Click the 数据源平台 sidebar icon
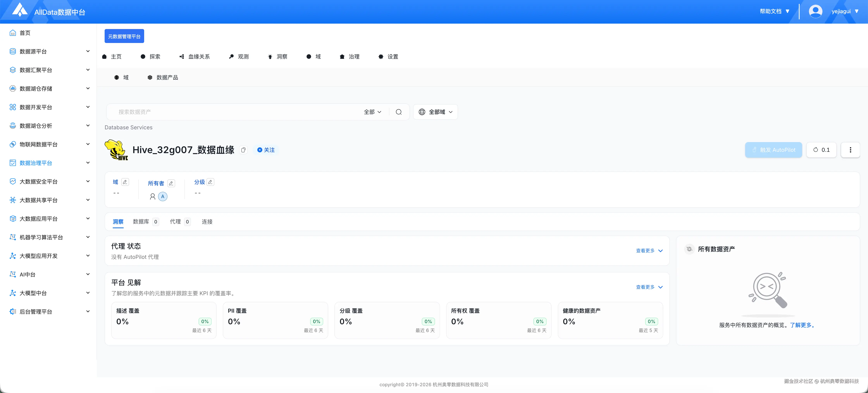Image resolution: width=868 pixels, height=393 pixels. (x=13, y=51)
